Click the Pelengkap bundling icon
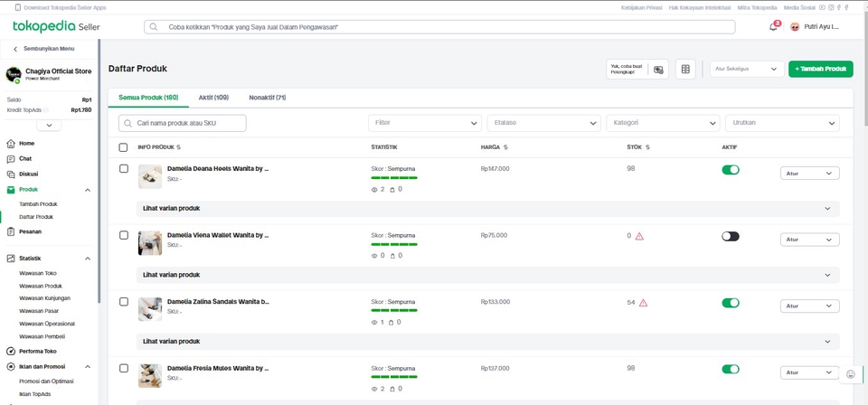This screenshot has width=868, height=405. [x=658, y=70]
